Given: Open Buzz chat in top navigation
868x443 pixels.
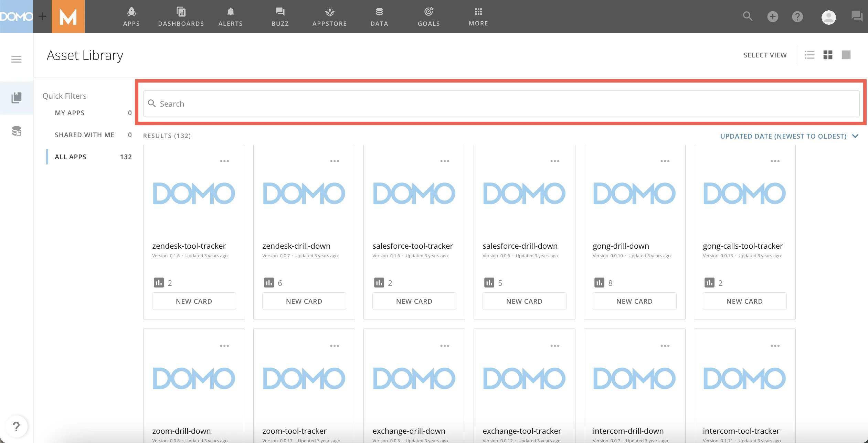Looking at the screenshot, I should point(280,17).
